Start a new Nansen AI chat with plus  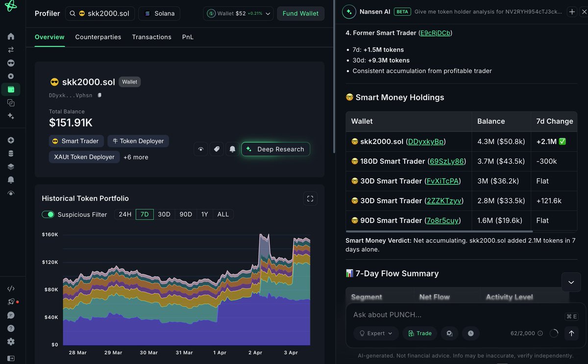pyautogui.click(x=571, y=12)
